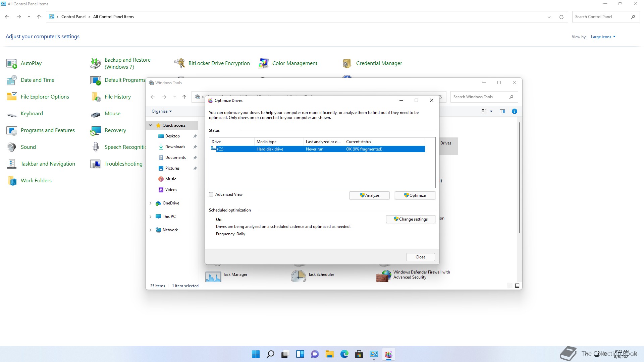Open File Explorer from taskbar
Image resolution: width=644 pixels, height=362 pixels.
pyautogui.click(x=329, y=354)
